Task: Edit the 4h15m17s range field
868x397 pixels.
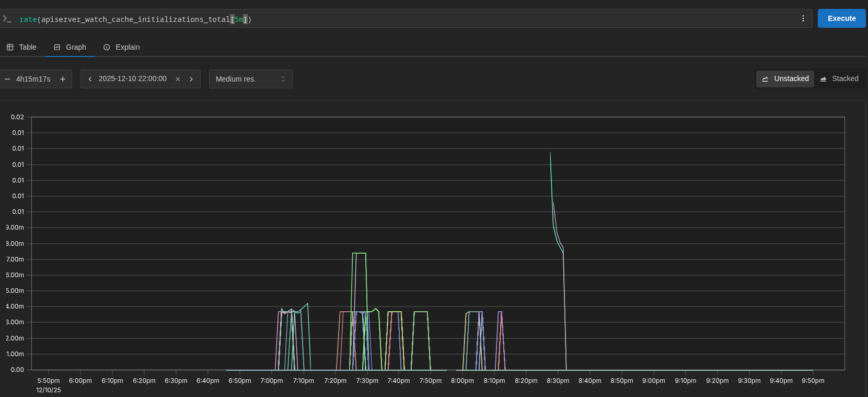Action: pyautogui.click(x=33, y=79)
